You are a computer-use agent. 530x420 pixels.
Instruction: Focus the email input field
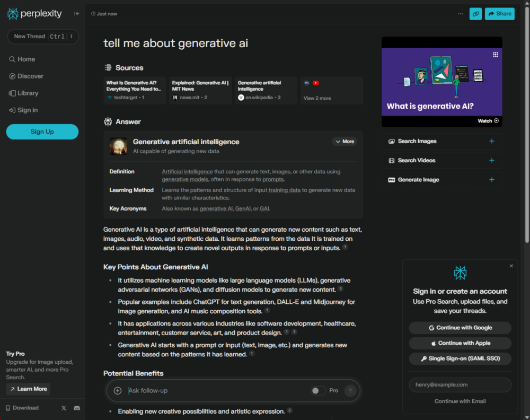point(460,385)
